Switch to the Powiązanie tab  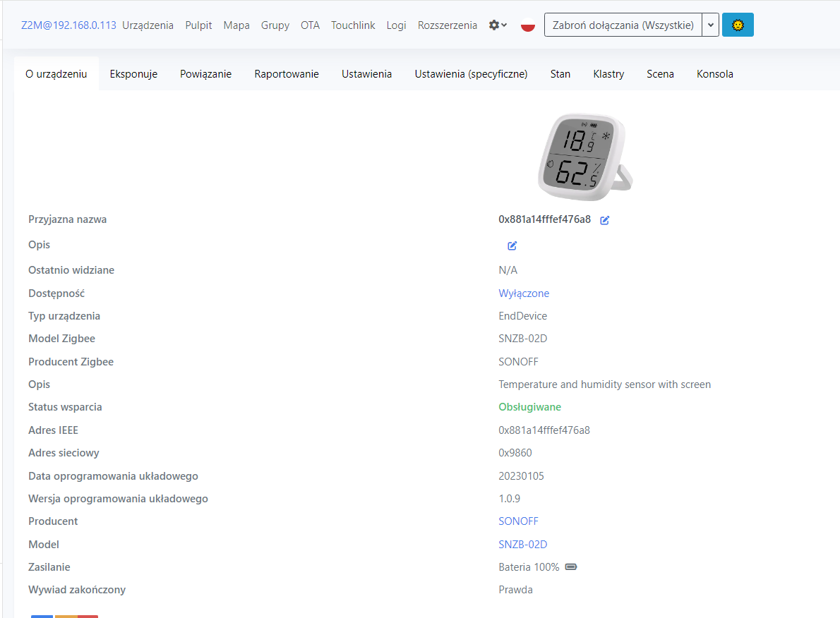tap(205, 74)
